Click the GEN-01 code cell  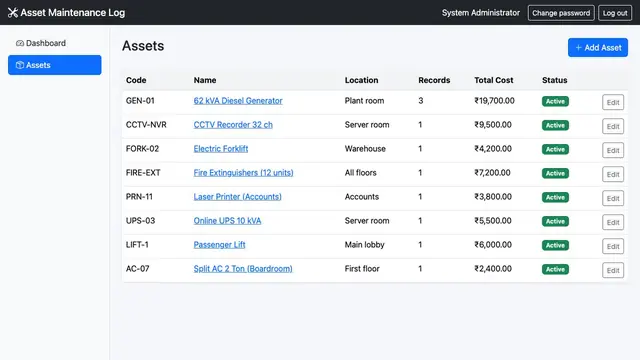tap(140, 101)
